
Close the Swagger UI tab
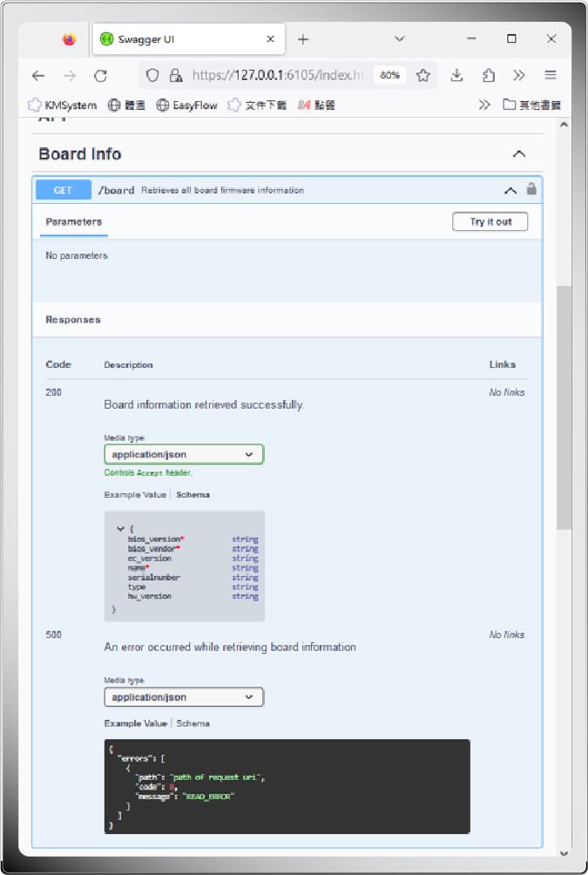coord(271,39)
